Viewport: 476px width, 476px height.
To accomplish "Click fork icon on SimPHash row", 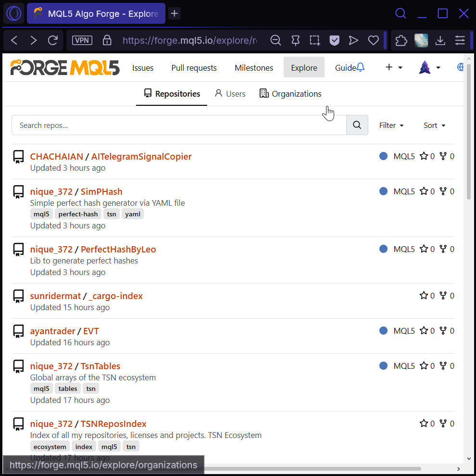I will [443, 191].
